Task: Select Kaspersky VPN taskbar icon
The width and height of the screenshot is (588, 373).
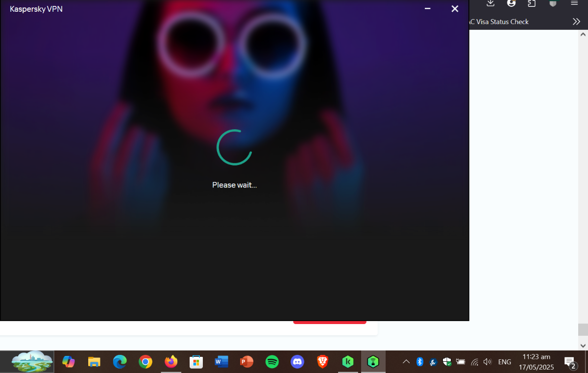Action: coord(373,362)
